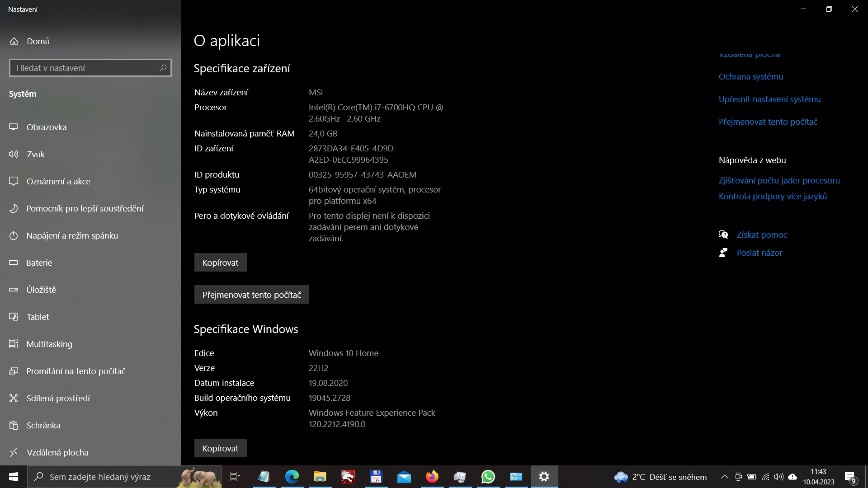Select the version value 22H2
Viewport: 868px width, 488px height.
click(318, 368)
